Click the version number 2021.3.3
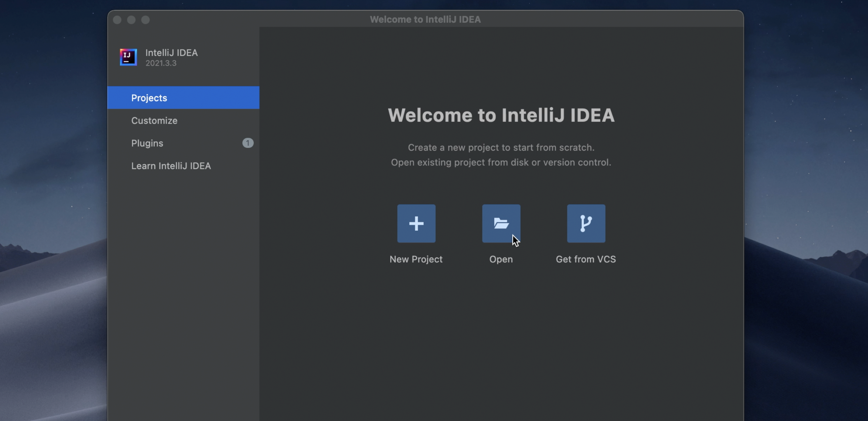The height and width of the screenshot is (421, 868). tap(161, 63)
